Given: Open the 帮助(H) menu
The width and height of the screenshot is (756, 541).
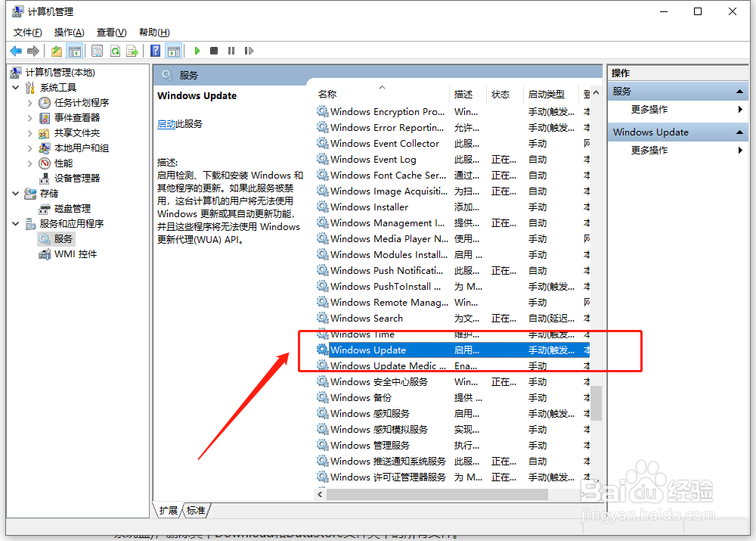Looking at the screenshot, I should [x=154, y=33].
